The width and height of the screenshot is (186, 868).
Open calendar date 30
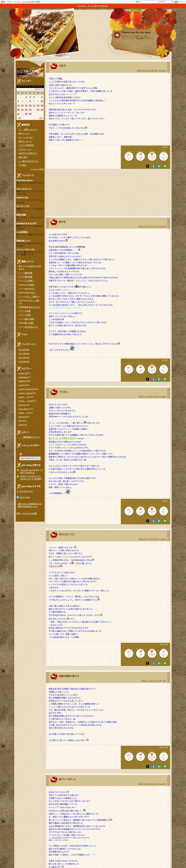(30, 114)
